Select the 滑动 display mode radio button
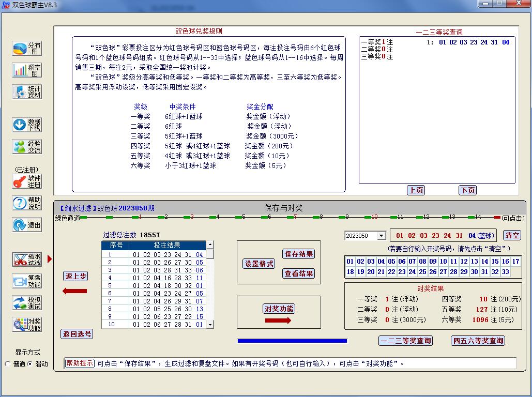532x397 pixels. 30,364
